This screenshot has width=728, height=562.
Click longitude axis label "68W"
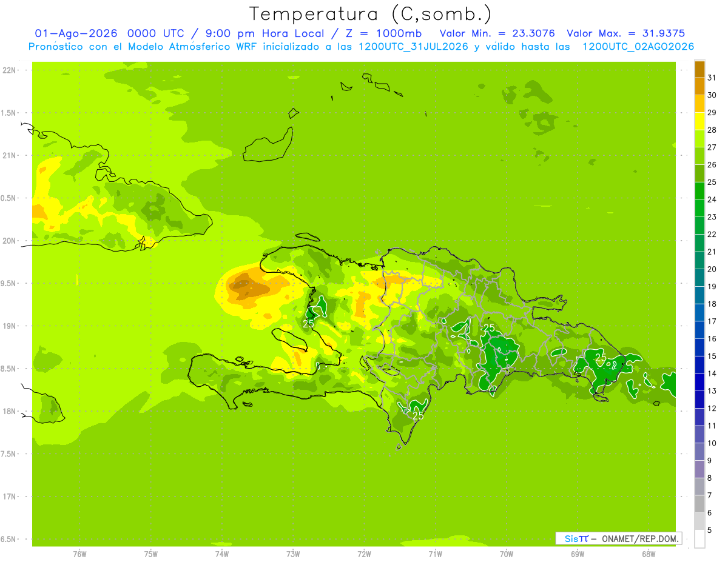[x=649, y=554]
